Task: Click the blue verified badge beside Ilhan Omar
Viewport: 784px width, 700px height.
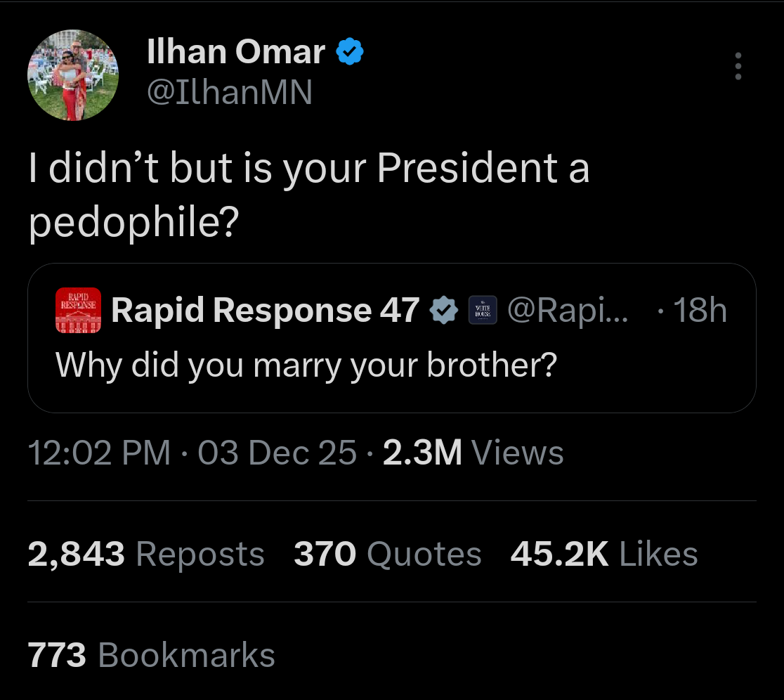Action: (x=350, y=51)
